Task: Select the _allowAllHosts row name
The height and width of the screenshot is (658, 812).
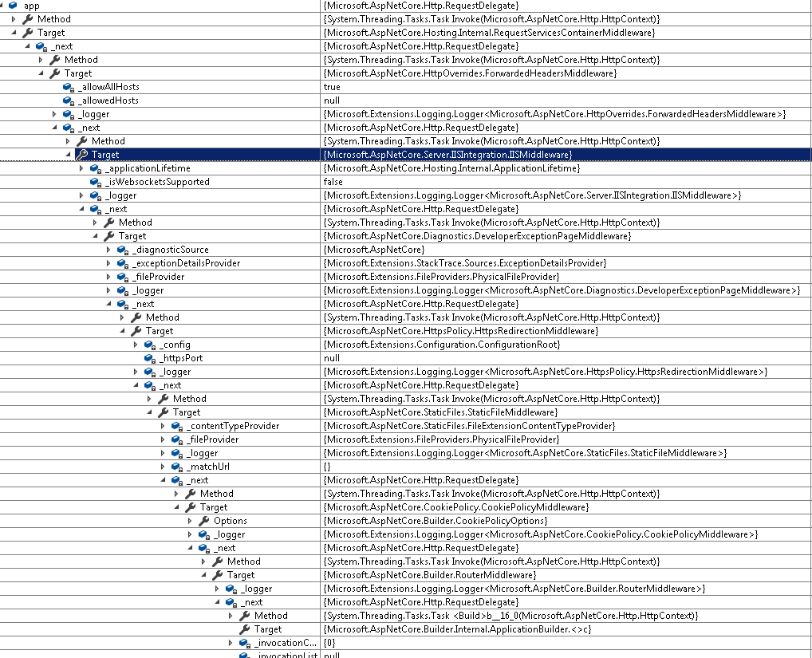Action: 108,87
